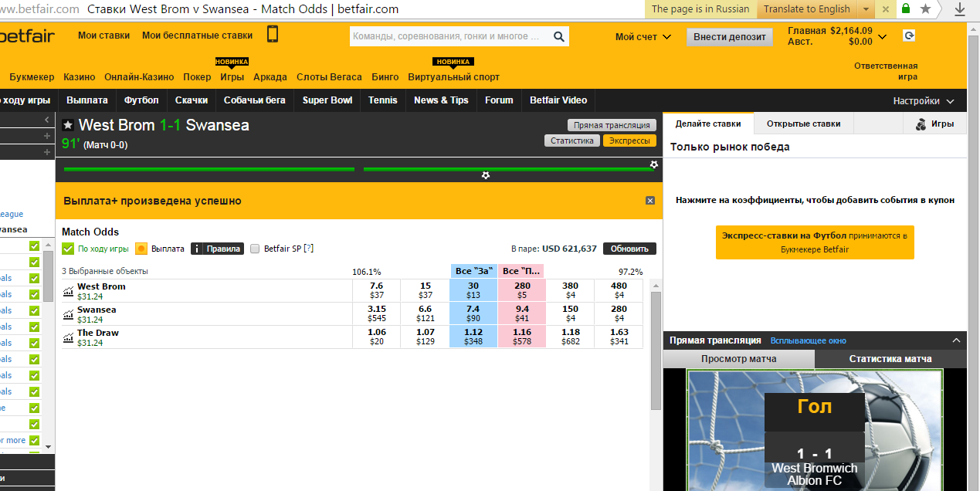This screenshot has height=491, width=980.
Task: Open the Скачки navigation tab
Action: (x=192, y=100)
